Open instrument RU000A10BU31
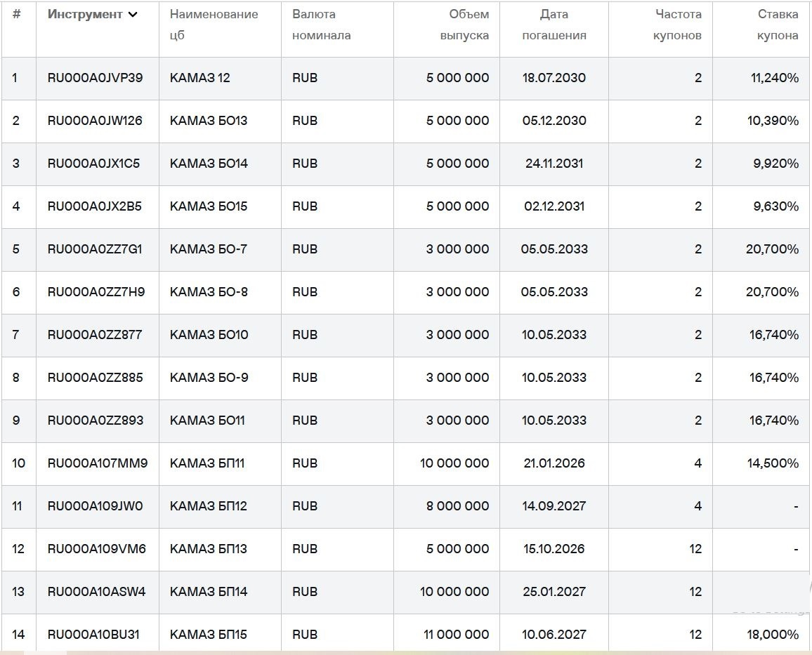Screen dimensions: 812x655 93,635
